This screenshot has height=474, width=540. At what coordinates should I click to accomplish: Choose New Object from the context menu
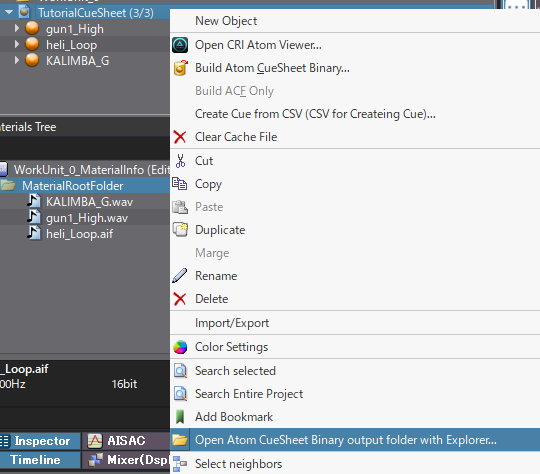[355, 21]
